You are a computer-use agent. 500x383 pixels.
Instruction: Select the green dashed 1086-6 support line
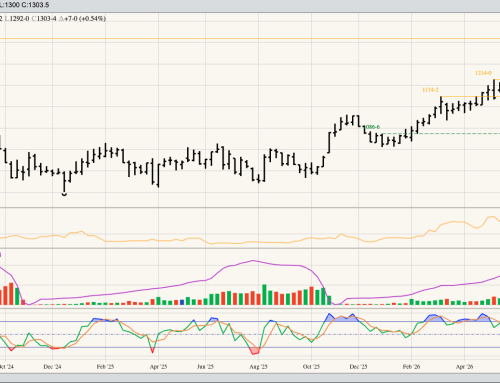(x=441, y=133)
